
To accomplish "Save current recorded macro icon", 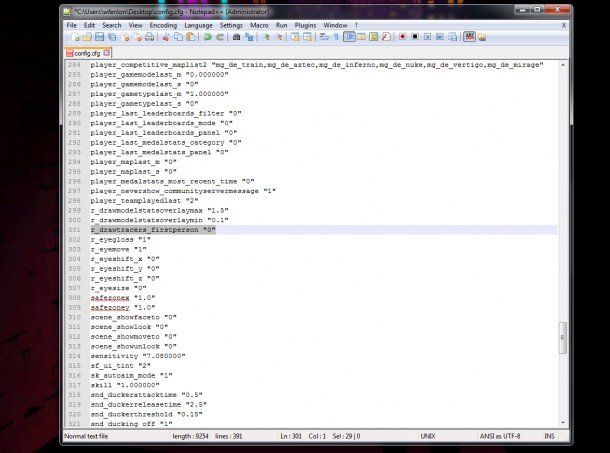I will point(453,37).
